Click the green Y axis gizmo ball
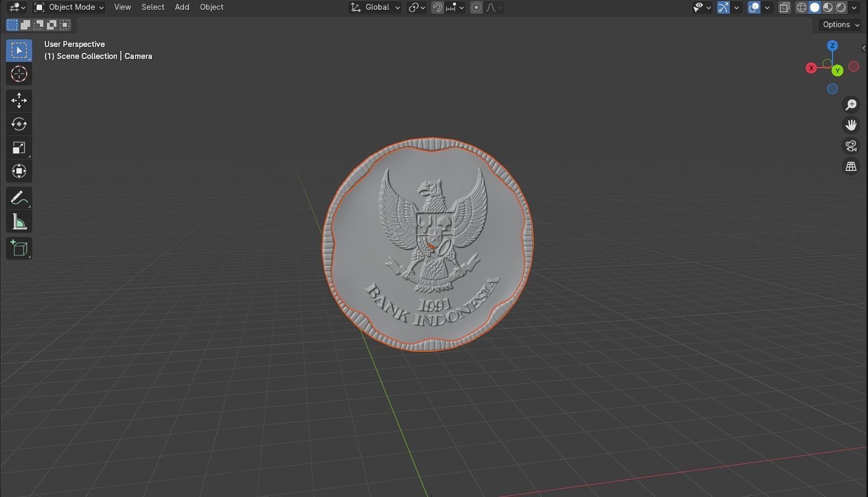The image size is (868, 497). 837,70
